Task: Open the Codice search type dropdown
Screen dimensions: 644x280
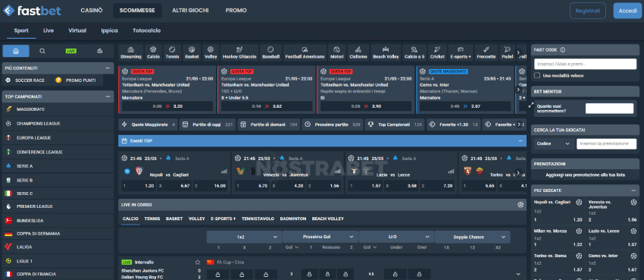Action: [553, 143]
